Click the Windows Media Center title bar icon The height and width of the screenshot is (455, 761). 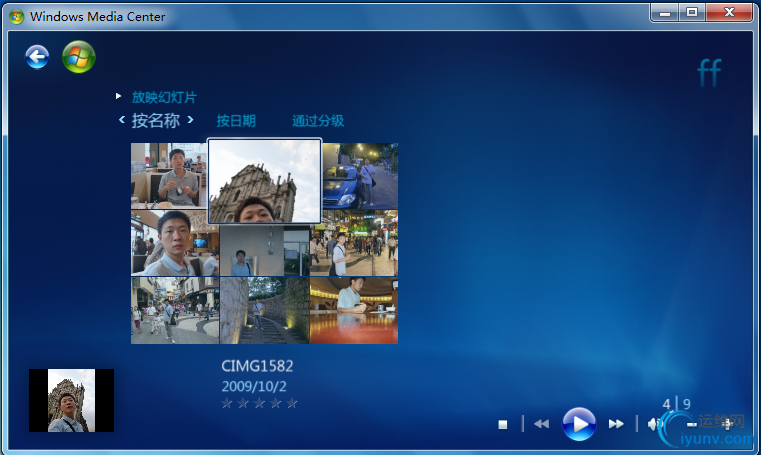[17, 16]
